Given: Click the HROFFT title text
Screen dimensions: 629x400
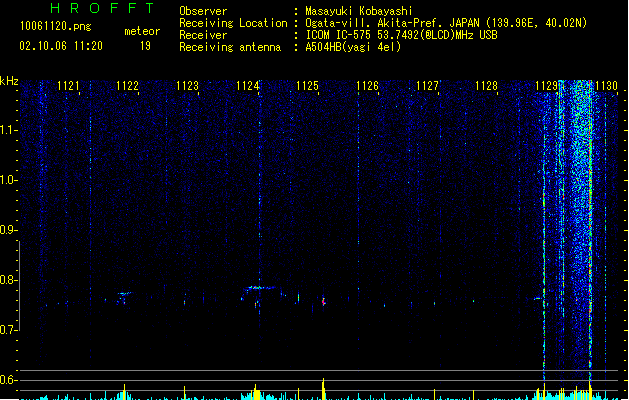Looking at the screenshot, I should 102,8.
